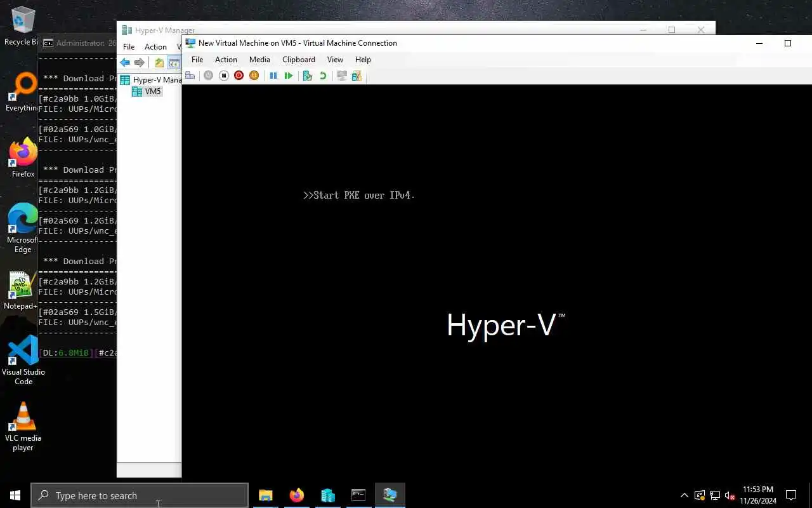Click the grayed-out Start VM power icon
Screen dimensions: 812x508
pos(208,76)
